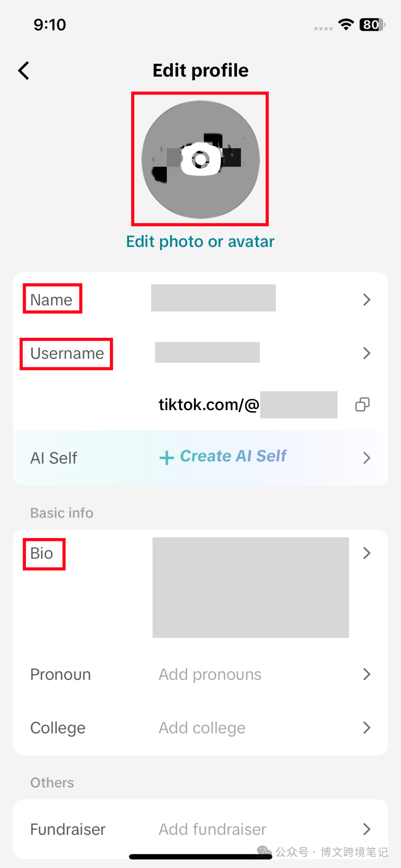Open the College row chevron
Viewport: 401px width, 868px height.
coord(367,728)
